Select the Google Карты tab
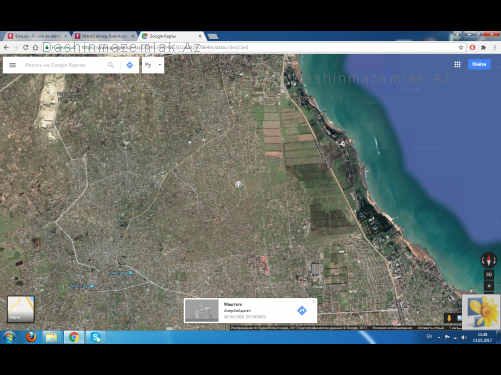 pyautogui.click(x=172, y=36)
